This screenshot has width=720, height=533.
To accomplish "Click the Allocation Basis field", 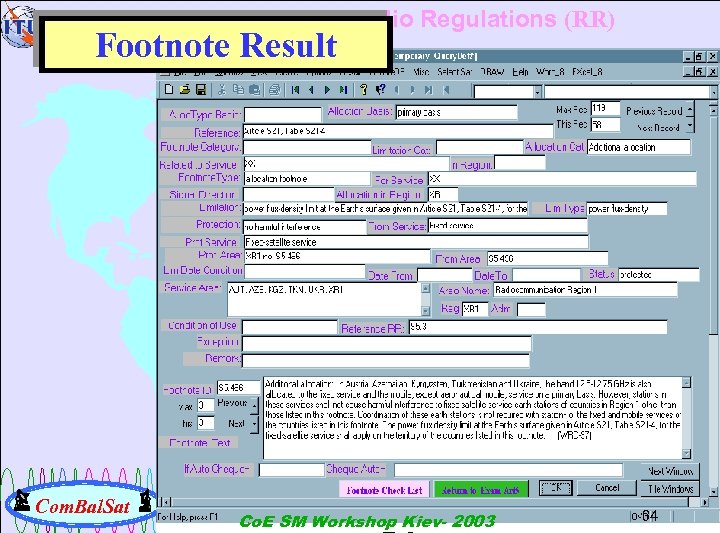I will click(456, 112).
